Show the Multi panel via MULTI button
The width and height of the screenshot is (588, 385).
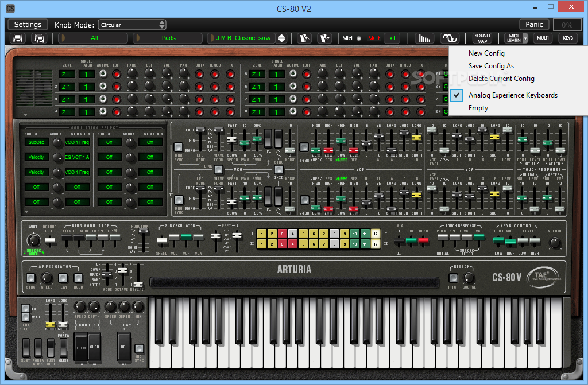coord(543,38)
